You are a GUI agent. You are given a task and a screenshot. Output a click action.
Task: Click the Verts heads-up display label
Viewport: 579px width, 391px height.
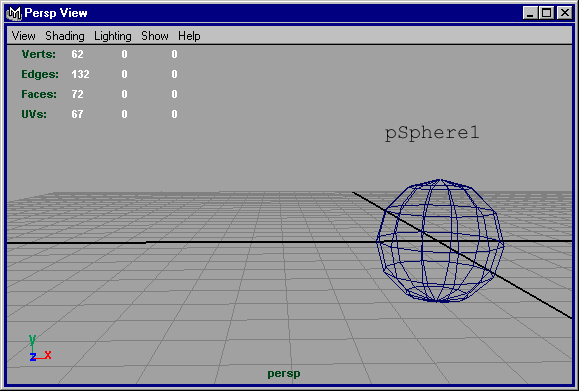click(x=39, y=54)
